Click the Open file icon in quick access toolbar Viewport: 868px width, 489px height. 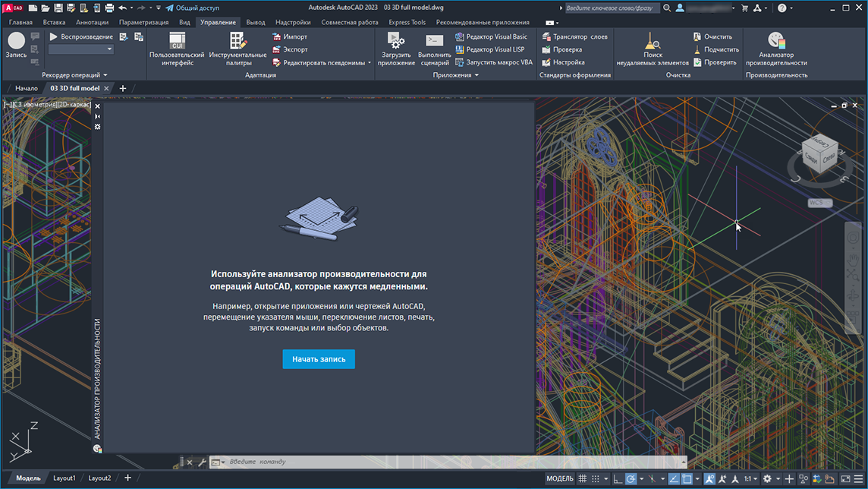[46, 8]
